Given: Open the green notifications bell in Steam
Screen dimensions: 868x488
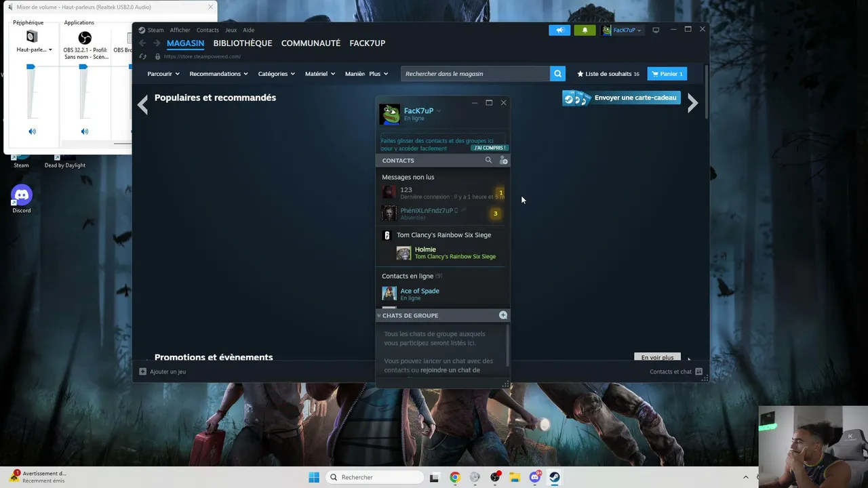Looking at the screenshot, I should click(x=585, y=30).
